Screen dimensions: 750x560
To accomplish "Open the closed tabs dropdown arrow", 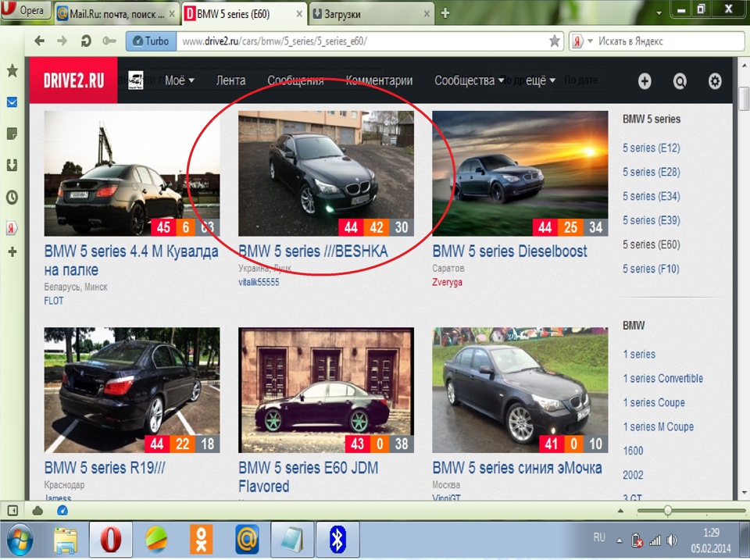I will (x=659, y=13).
